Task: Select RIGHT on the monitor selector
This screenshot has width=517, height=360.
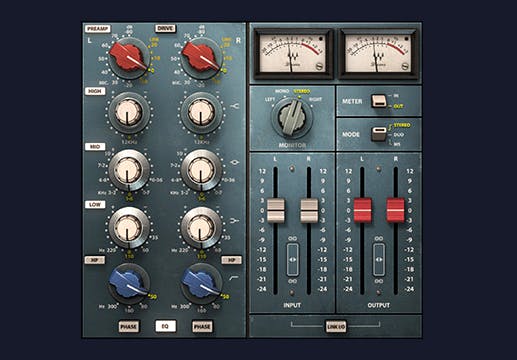Action: (315, 99)
